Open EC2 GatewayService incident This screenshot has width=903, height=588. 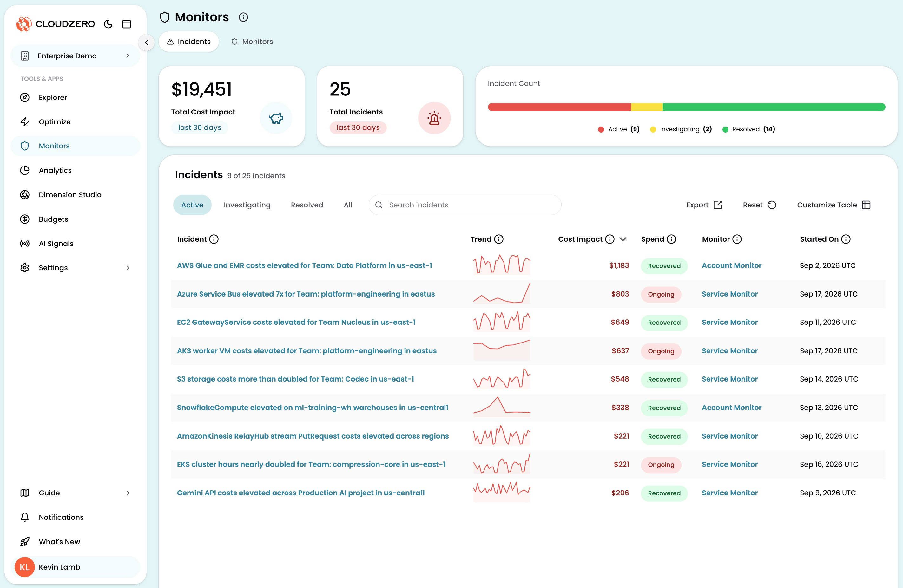(296, 322)
